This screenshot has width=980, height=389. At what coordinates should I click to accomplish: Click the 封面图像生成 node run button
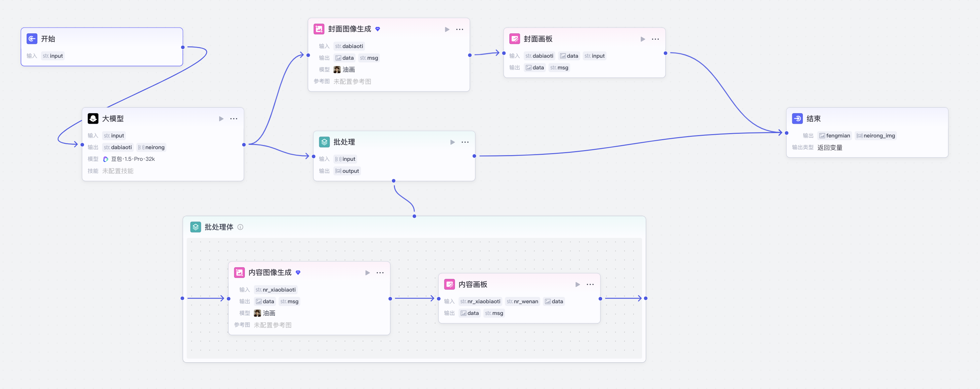(447, 29)
